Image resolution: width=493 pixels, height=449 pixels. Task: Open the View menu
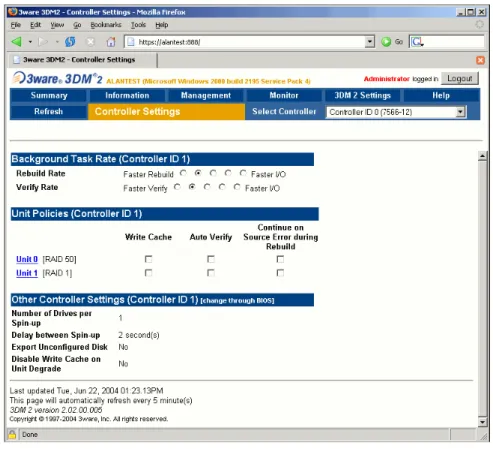click(57, 25)
